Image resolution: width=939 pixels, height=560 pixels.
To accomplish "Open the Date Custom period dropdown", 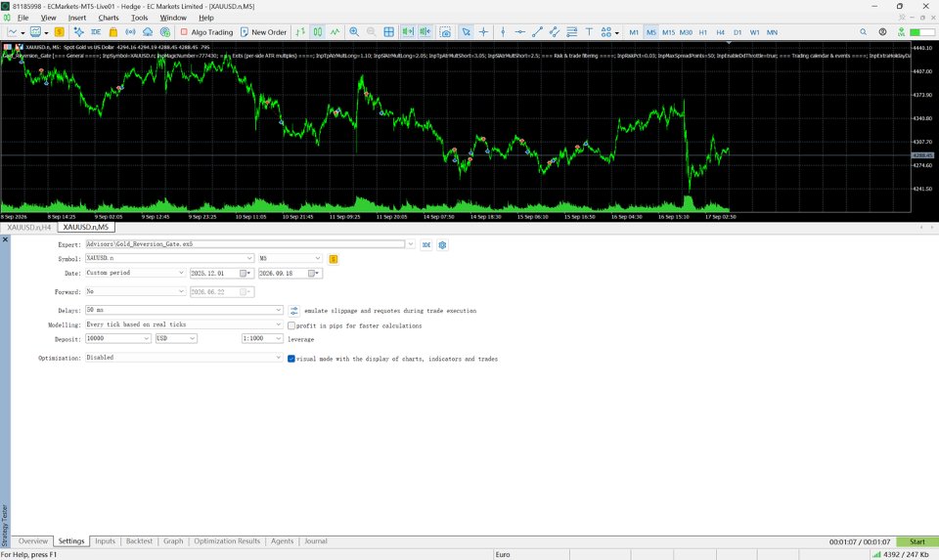I will pyautogui.click(x=181, y=273).
